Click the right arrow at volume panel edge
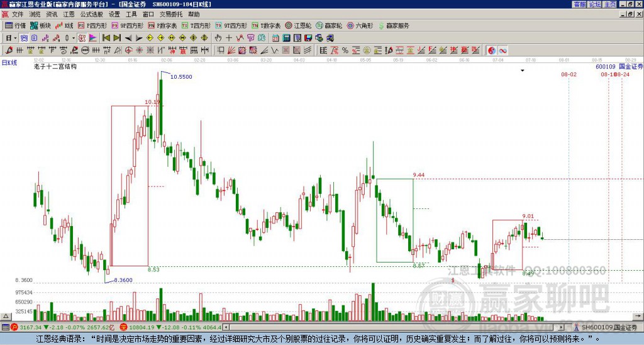The width and height of the screenshot is (644, 345). pyautogui.click(x=638, y=316)
